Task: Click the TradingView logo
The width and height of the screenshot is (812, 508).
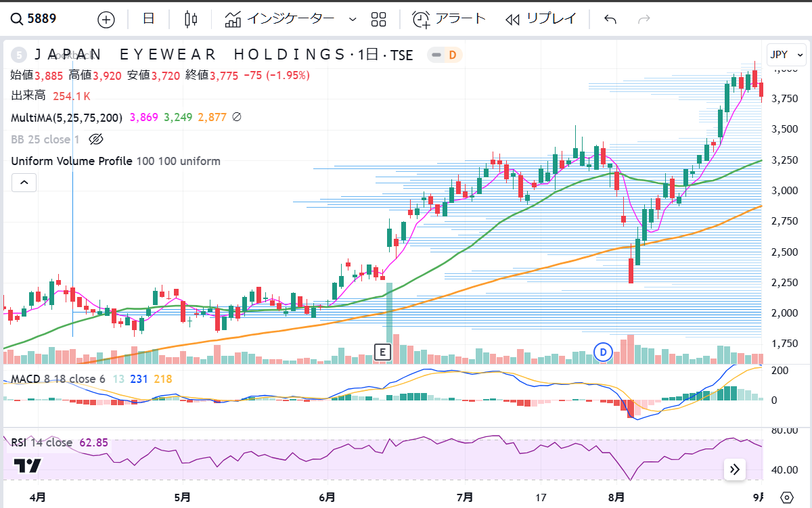Action: click(x=28, y=465)
